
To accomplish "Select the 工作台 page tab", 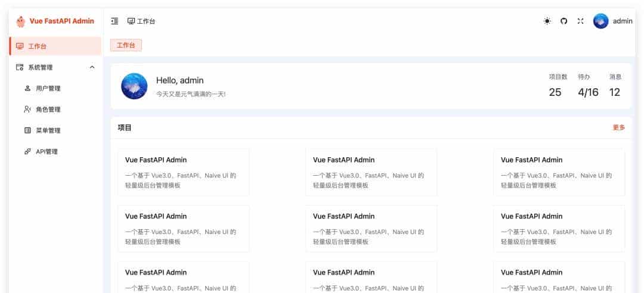I will point(126,45).
